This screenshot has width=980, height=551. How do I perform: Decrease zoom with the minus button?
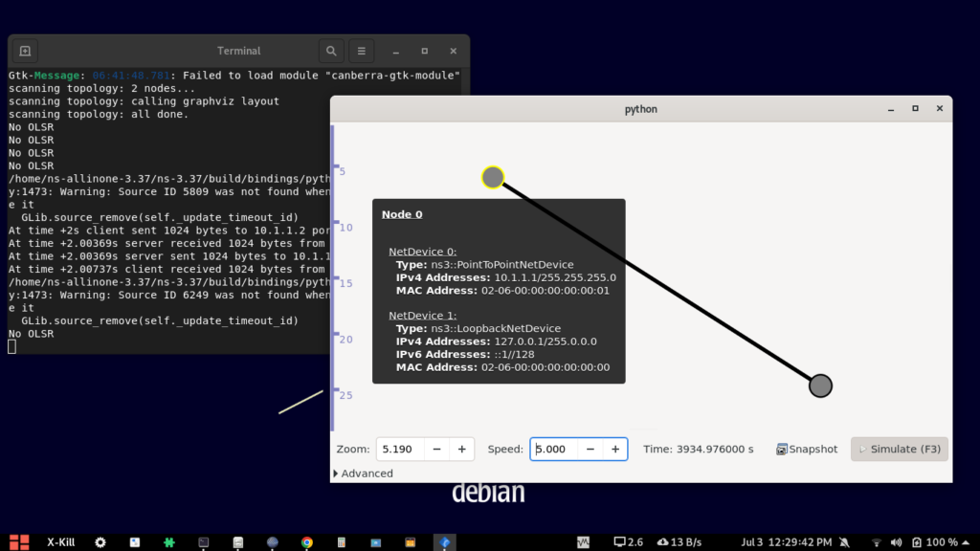point(436,449)
